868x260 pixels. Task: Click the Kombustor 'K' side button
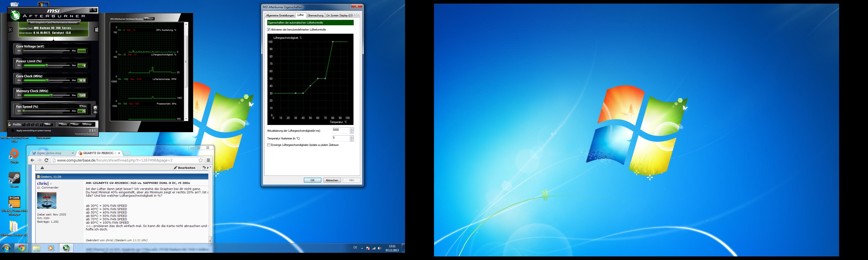(10, 30)
